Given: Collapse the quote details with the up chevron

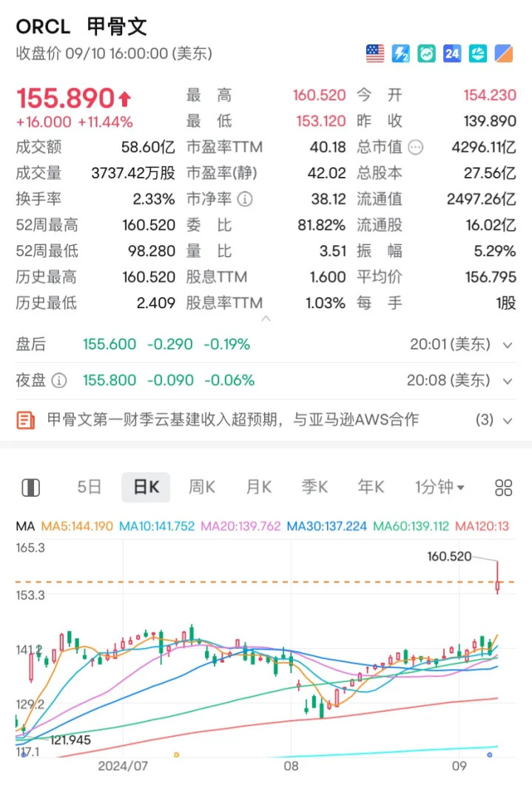Looking at the screenshot, I should pyautogui.click(x=266, y=318).
